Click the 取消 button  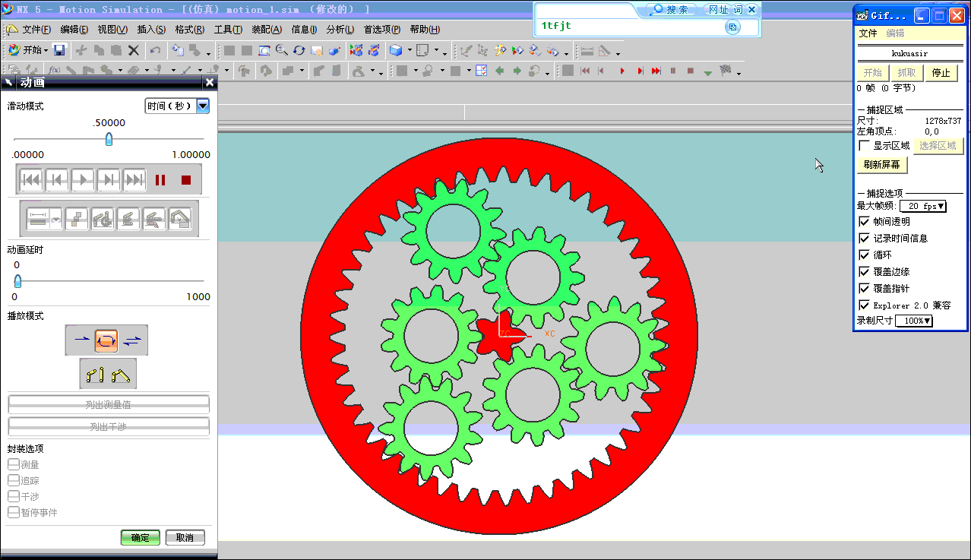(x=185, y=537)
